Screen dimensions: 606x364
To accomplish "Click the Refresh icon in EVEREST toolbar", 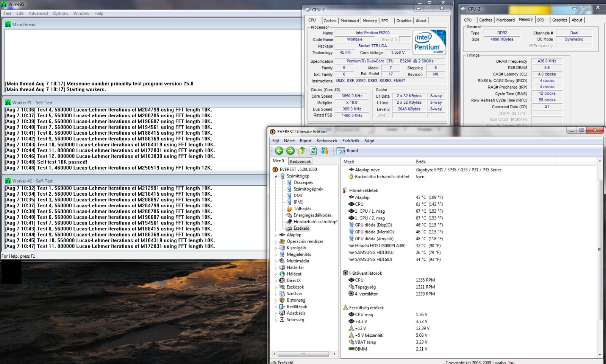I will (x=313, y=151).
